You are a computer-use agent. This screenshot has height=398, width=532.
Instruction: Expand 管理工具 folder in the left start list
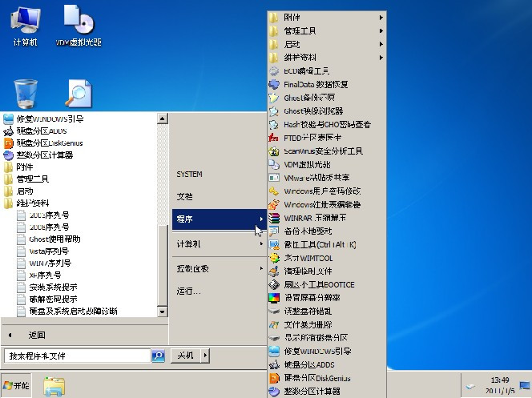click(x=79, y=179)
